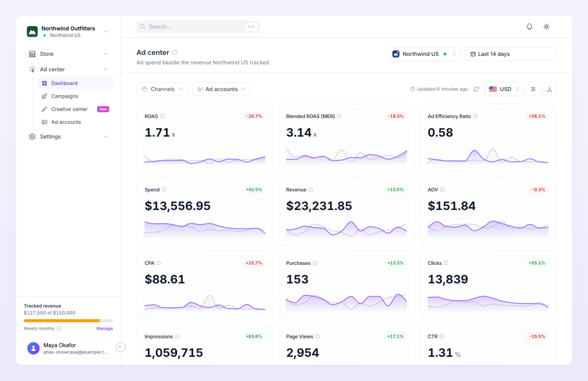Focus the Search input field
The image size is (588, 381).
click(198, 27)
